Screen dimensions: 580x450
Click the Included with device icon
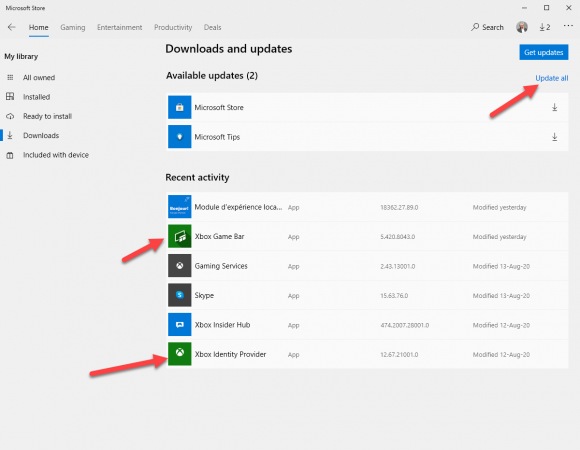10,155
